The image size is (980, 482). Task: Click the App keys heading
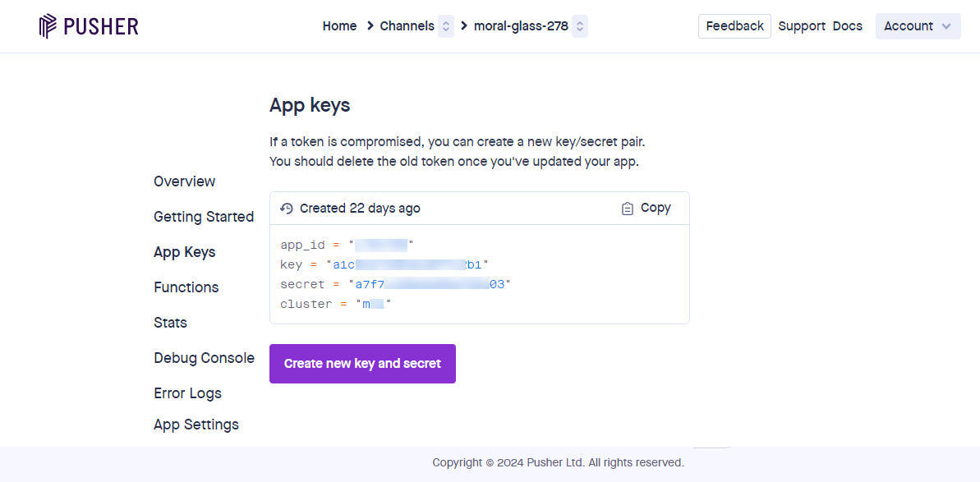pos(310,106)
